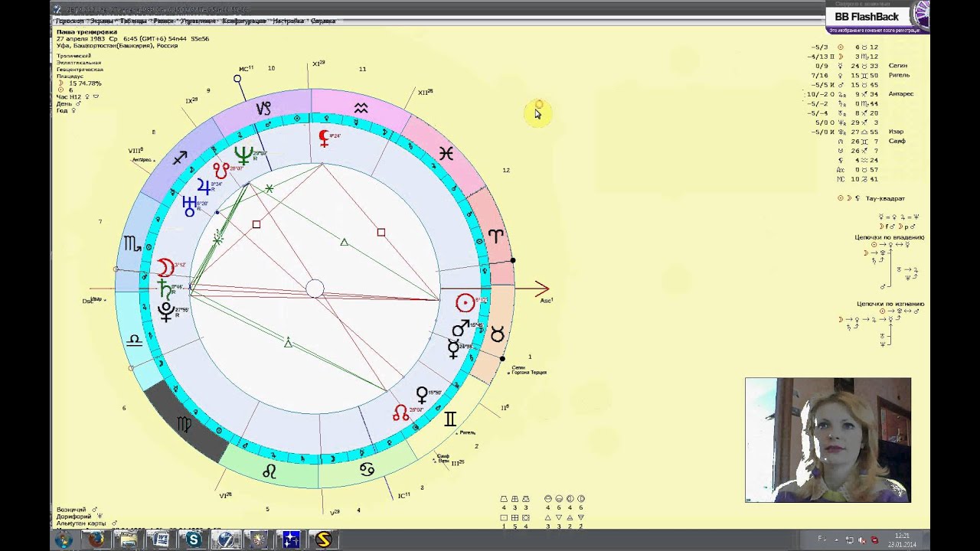The height and width of the screenshot is (551, 980).
Task: Select the Cancer zodiac sign
Action: tap(367, 469)
